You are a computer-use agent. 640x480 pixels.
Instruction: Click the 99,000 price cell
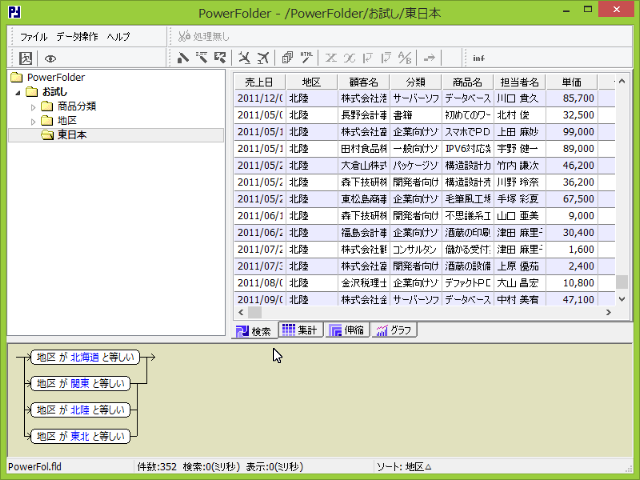[571, 132]
